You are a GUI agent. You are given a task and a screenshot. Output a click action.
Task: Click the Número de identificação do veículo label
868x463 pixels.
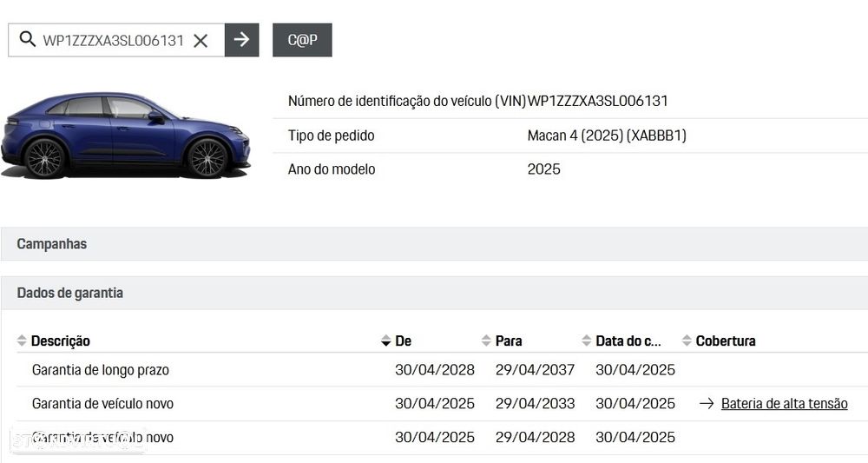click(x=406, y=102)
